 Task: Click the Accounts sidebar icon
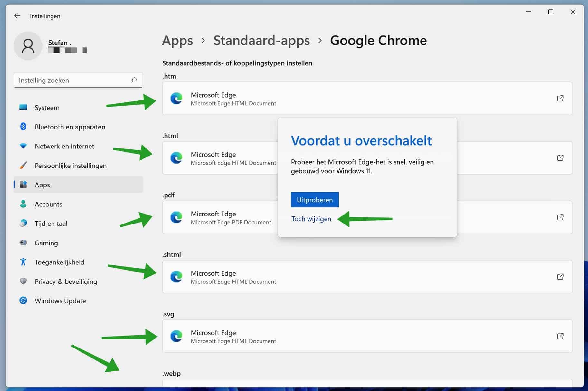click(23, 204)
